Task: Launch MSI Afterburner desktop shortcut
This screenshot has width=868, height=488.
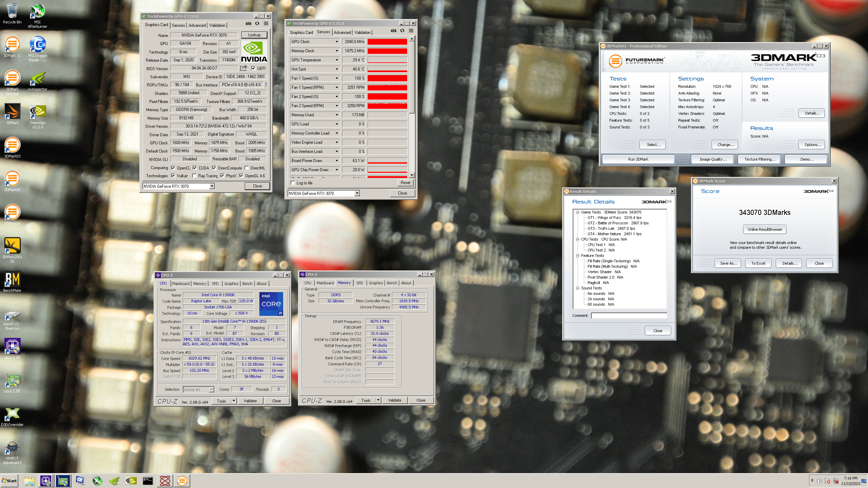Action: pyautogui.click(x=38, y=16)
